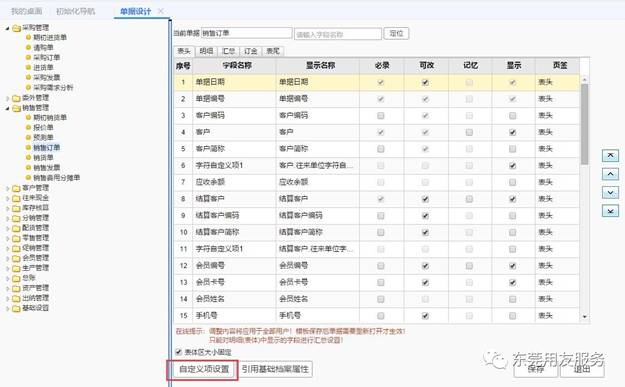Switch to the 明细 tab
Image resolution: width=625 pixels, height=387 pixels.
(206, 51)
